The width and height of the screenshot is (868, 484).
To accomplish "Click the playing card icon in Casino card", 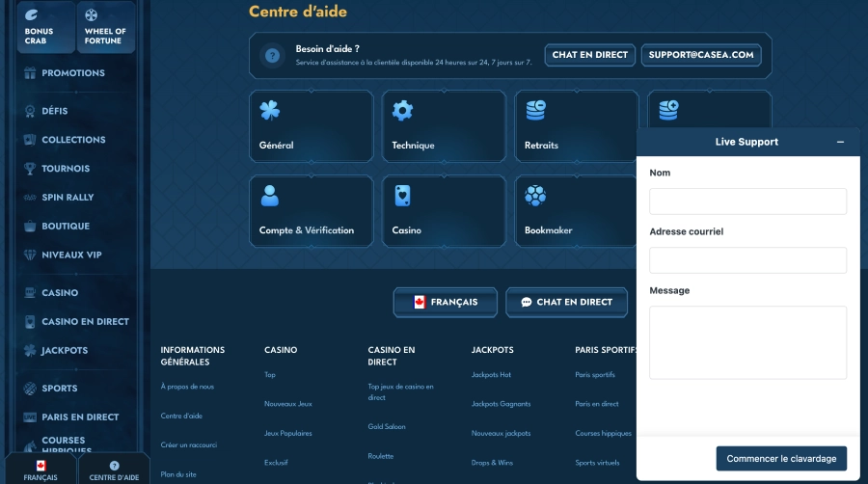I will point(402,196).
